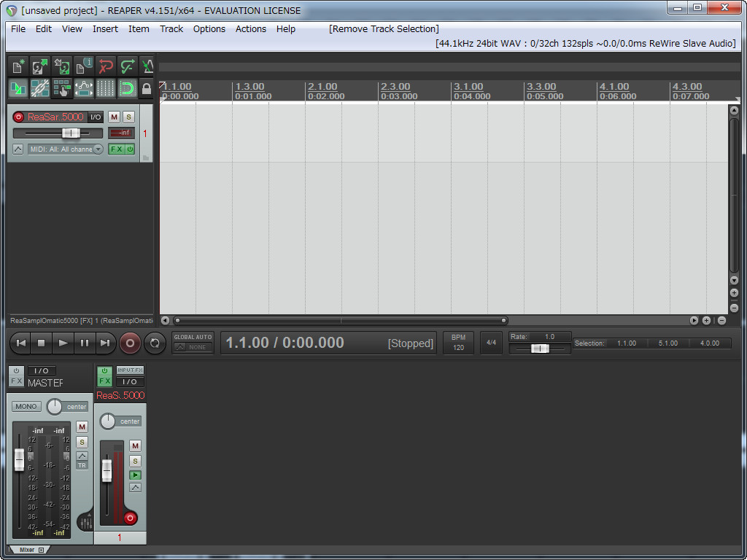This screenshot has height=560, width=747.
Task: Open Project Settings via the info icon
Action: point(84,66)
